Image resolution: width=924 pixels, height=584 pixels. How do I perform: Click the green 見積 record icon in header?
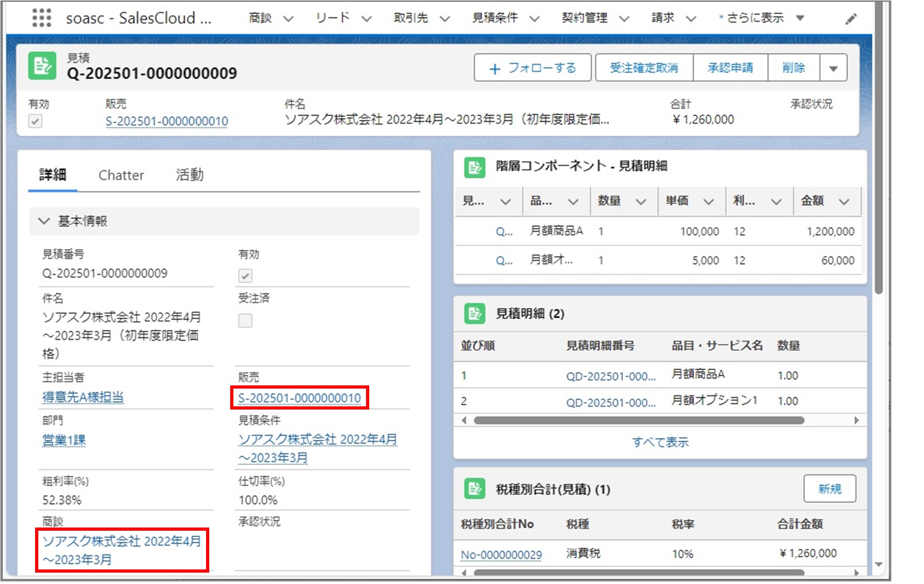tap(42, 66)
